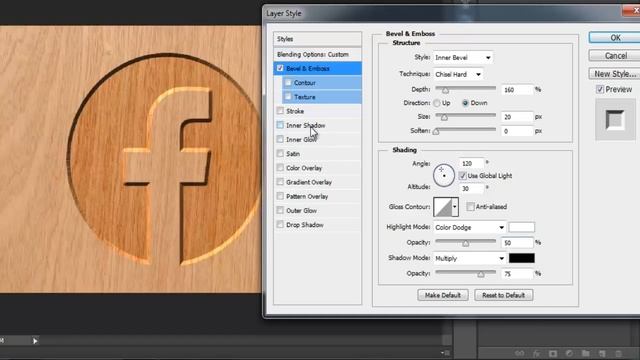Click the style preview thumbnail
The image size is (640, 360).
pos(615,120)
